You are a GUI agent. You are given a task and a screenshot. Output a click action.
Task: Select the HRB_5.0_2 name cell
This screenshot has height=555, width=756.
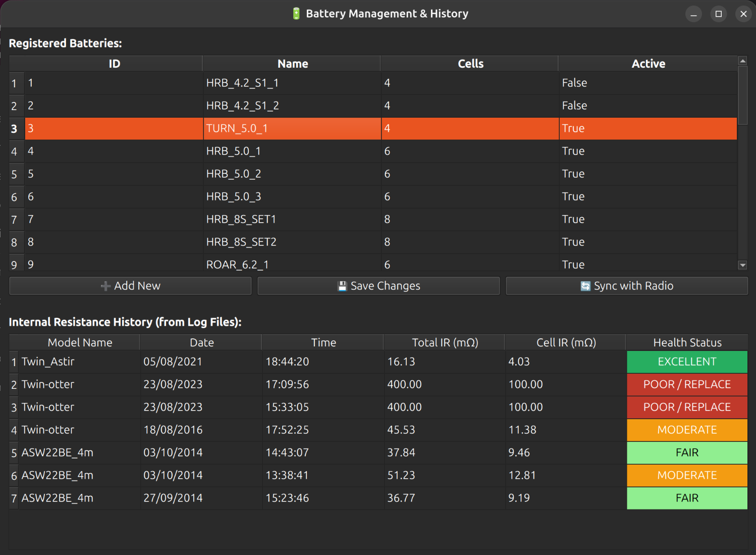click(292, 174)
